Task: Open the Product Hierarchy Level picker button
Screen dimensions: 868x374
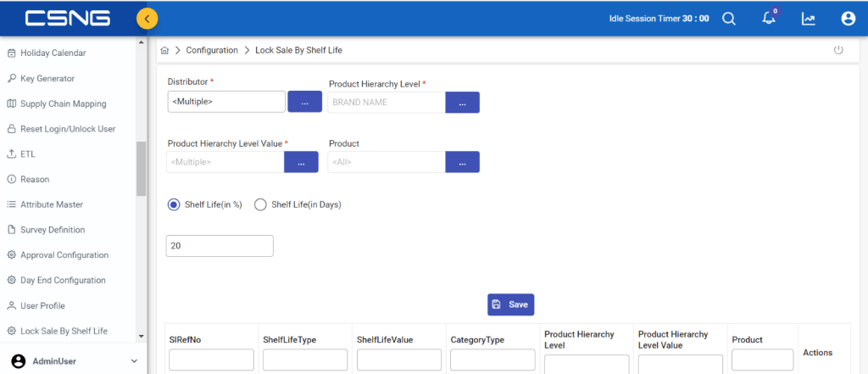Action: [x=462, y=103]
